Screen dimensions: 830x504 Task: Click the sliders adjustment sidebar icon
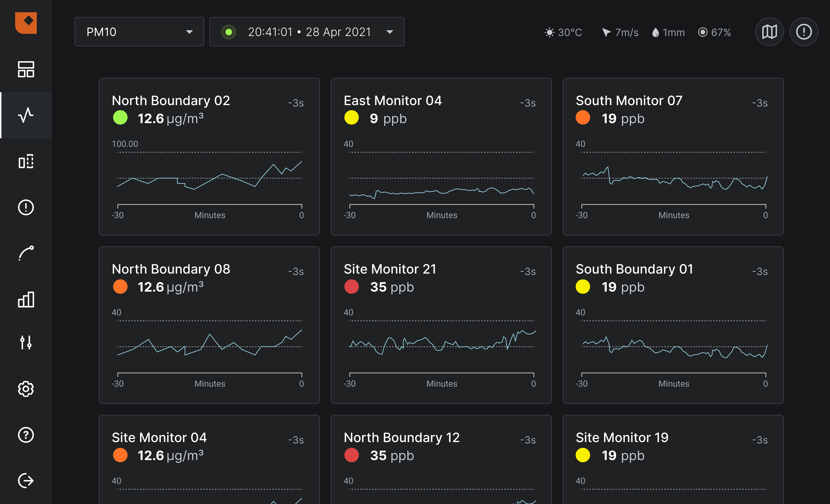(x=26, y=342)
